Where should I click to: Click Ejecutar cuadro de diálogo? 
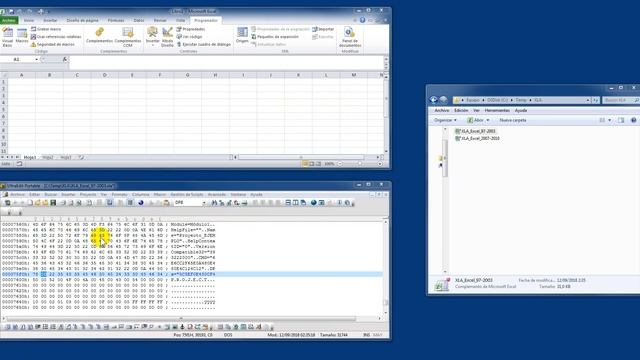click(204, 44)
